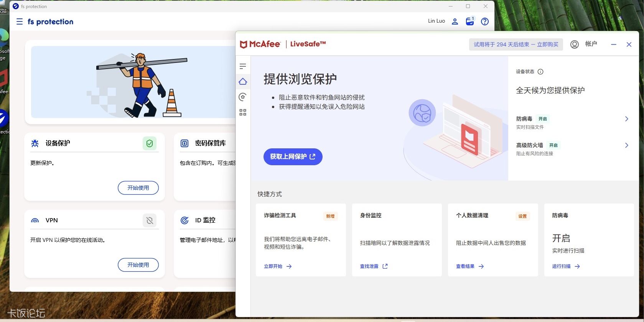
Task: Click the 查找泄露 link under 身份监控
Action: [x=374, y=266]
